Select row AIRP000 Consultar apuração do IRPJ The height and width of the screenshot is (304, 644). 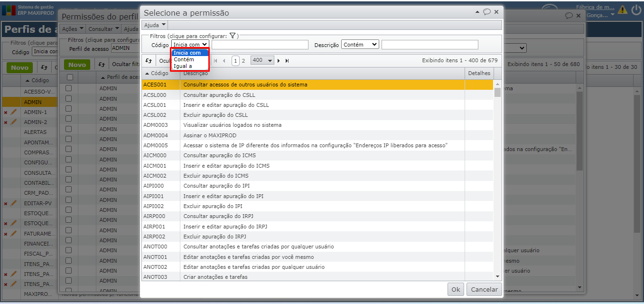pos(317,216)
